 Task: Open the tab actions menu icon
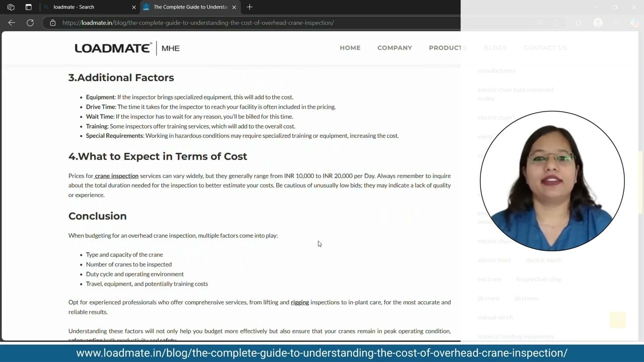[28, 7]
